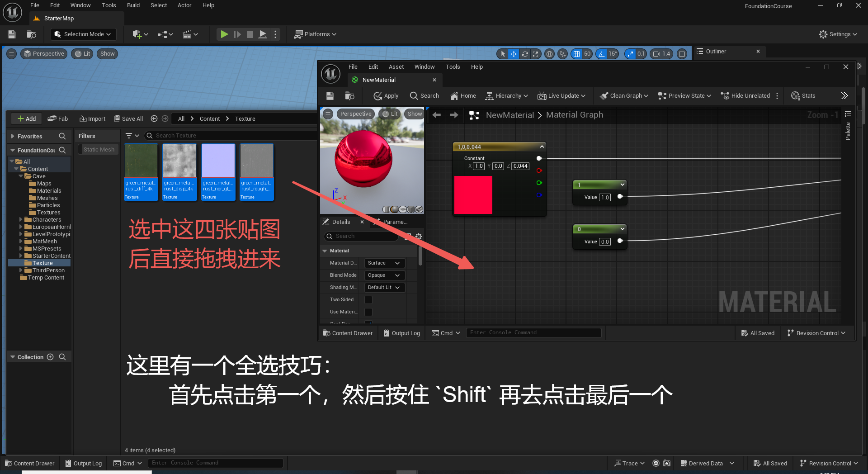
Task: Open Settings in main toolbar
Action: [x=838, y=34]
